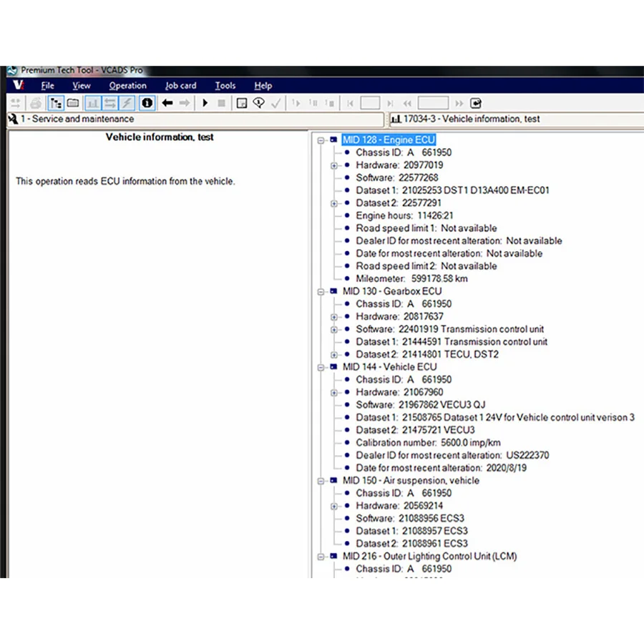Click the wrench icon beside Service and maintenance
Image resolution: width=644 pixels, height=644 pixels.
pos(13,119)
